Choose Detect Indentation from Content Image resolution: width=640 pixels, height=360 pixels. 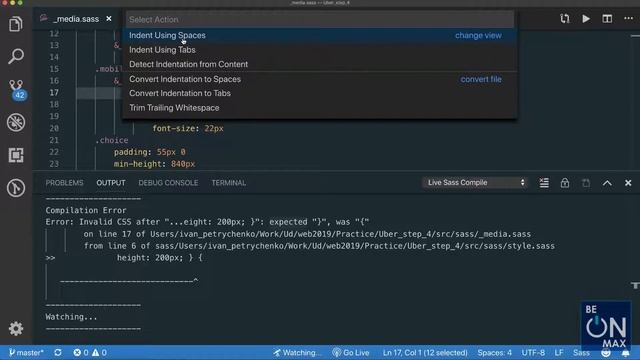[x=320, y=64]
